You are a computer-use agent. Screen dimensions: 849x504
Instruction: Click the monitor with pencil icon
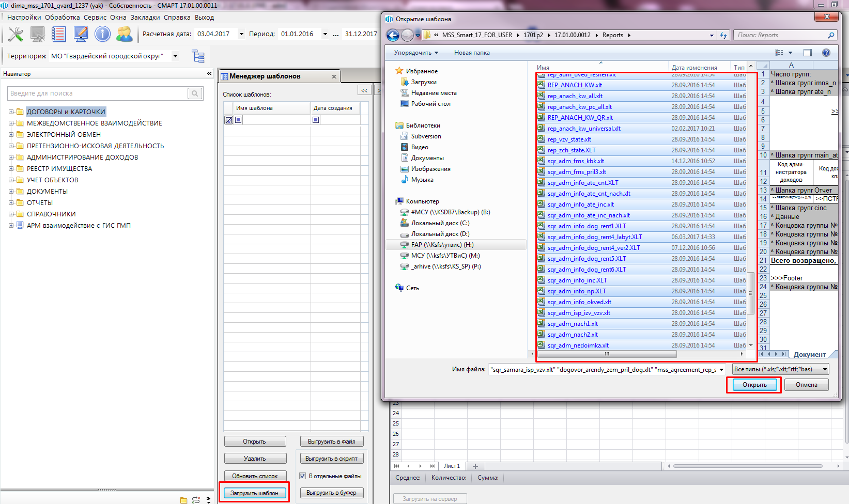point(81,34)
